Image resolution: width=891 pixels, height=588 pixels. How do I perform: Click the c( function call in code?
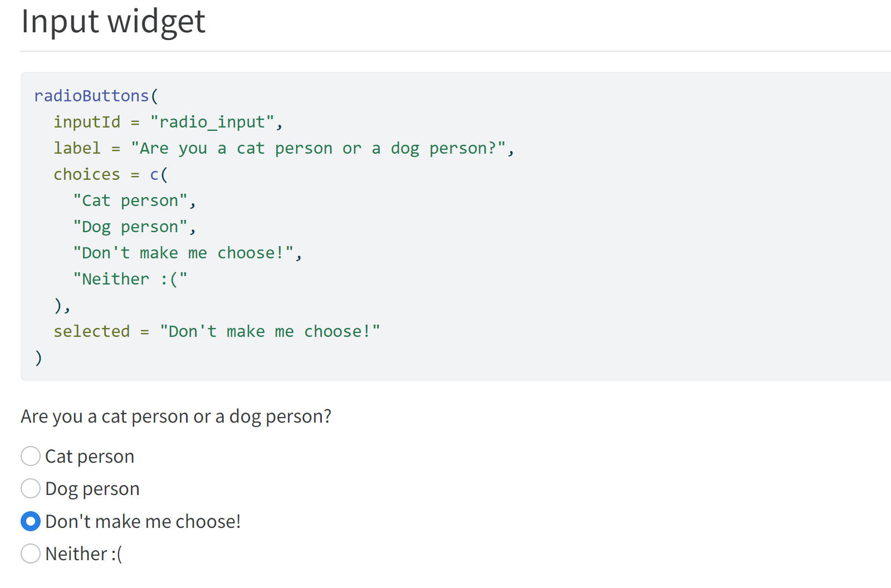[x=158, y=174]
